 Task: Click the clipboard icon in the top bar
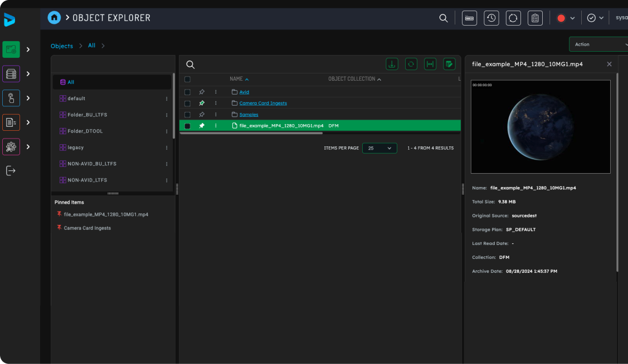click(x=534, y=18)
